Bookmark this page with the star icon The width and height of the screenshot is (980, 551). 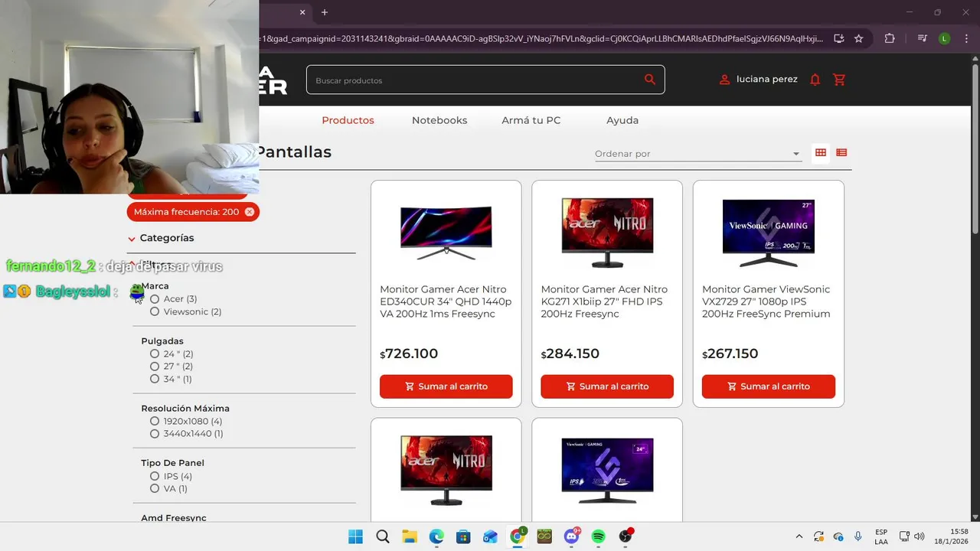(859, 38)
